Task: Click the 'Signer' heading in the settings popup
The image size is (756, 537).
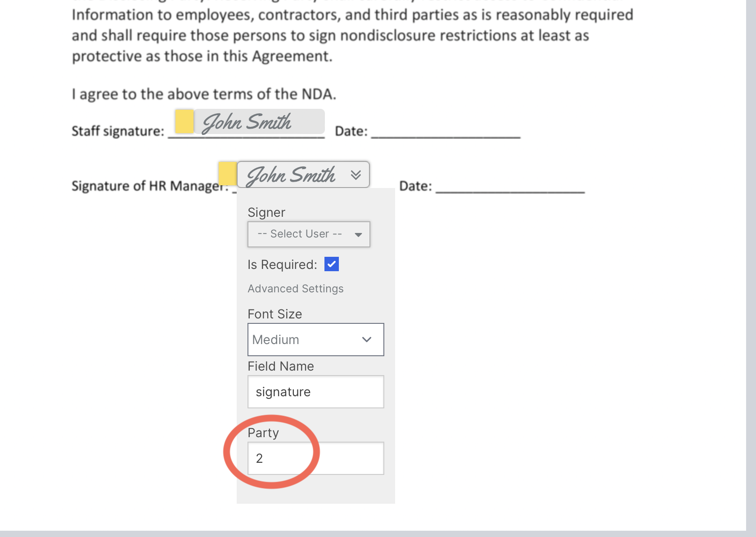Action: pos(266,212)
